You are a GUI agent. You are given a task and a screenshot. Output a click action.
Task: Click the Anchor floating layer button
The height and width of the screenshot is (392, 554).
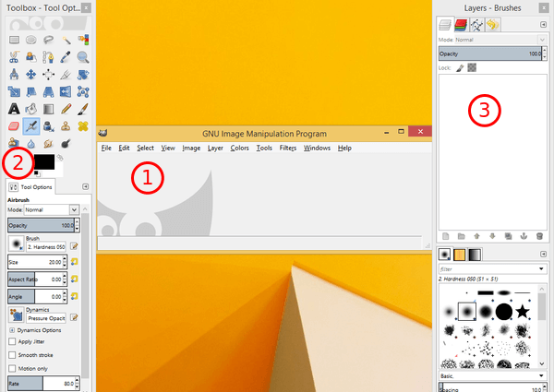[524, 236]
